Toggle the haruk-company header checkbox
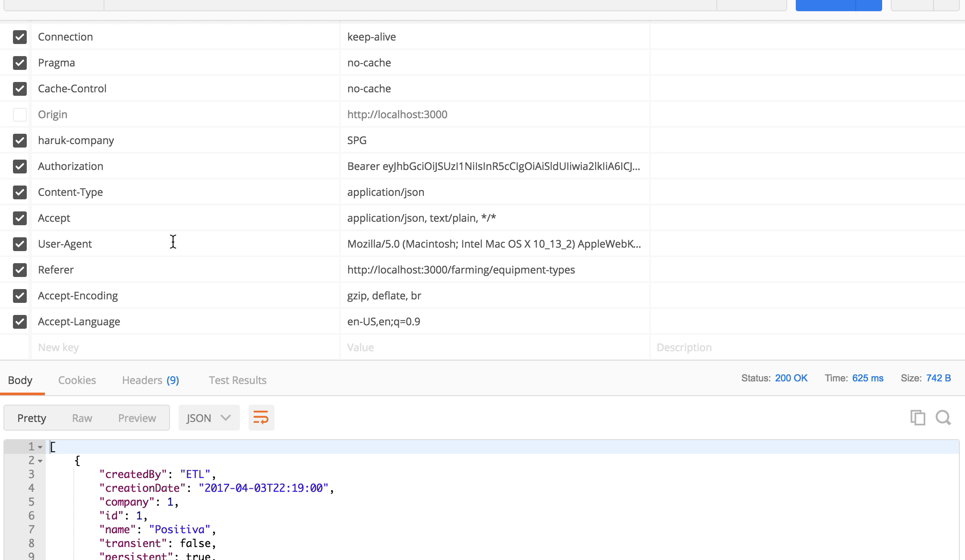Image resolution: width=965 pixels, height=560 pixels. pyautogui.click(x=20, y=141)
